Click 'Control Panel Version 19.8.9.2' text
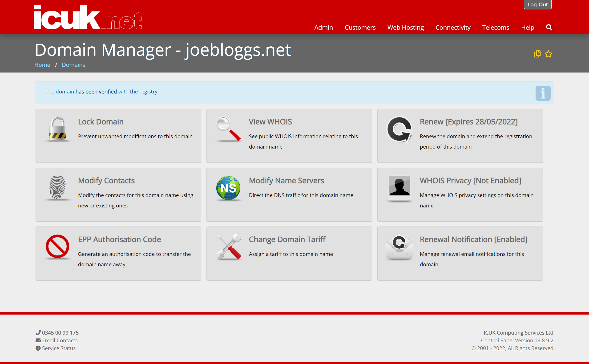 pyautogui.click(x=517, y=340)
